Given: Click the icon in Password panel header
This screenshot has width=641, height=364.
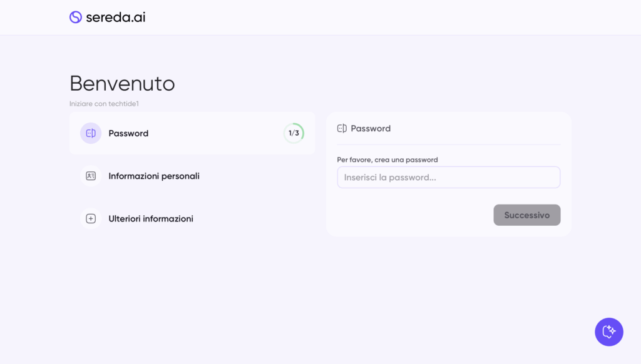Looking at the screenshot, I should (x=342, y=128).
